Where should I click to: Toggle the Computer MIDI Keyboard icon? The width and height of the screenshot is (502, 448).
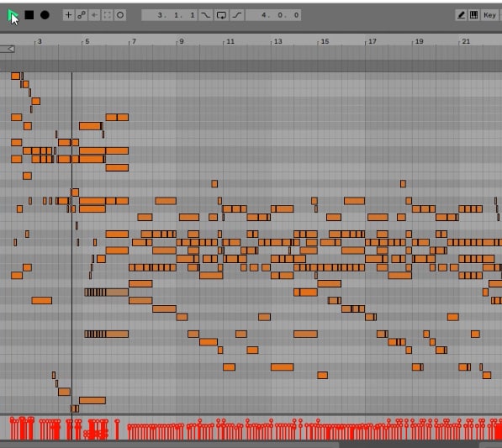473,15
